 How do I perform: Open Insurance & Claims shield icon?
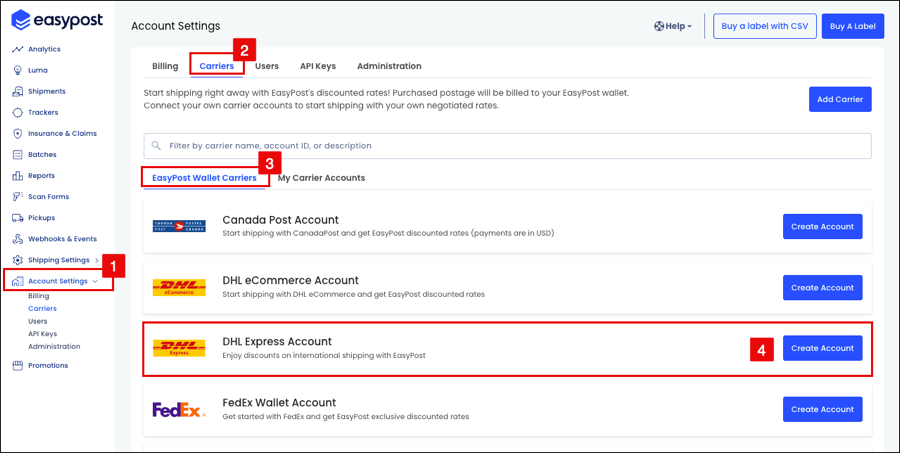[17, 133]
